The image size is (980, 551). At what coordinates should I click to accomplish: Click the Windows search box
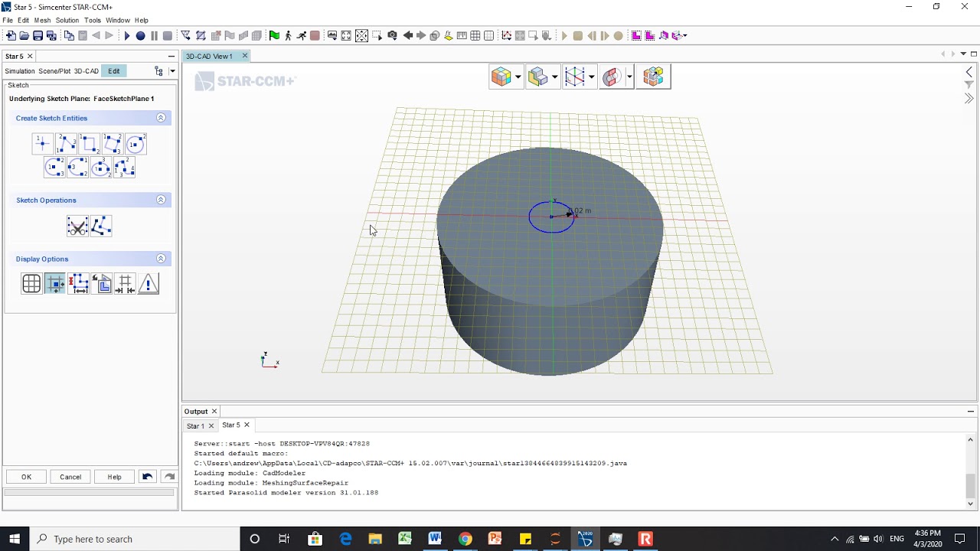click(x=134, y=539)
